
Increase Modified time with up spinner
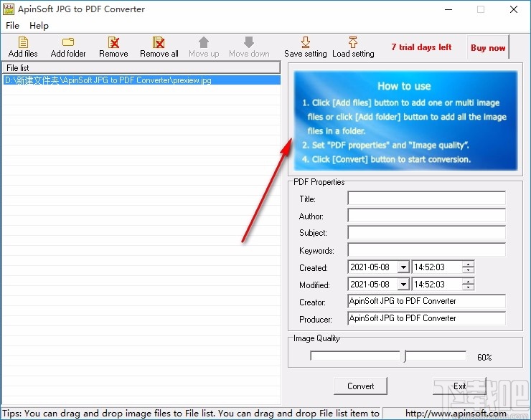click(x=468, y=282)
